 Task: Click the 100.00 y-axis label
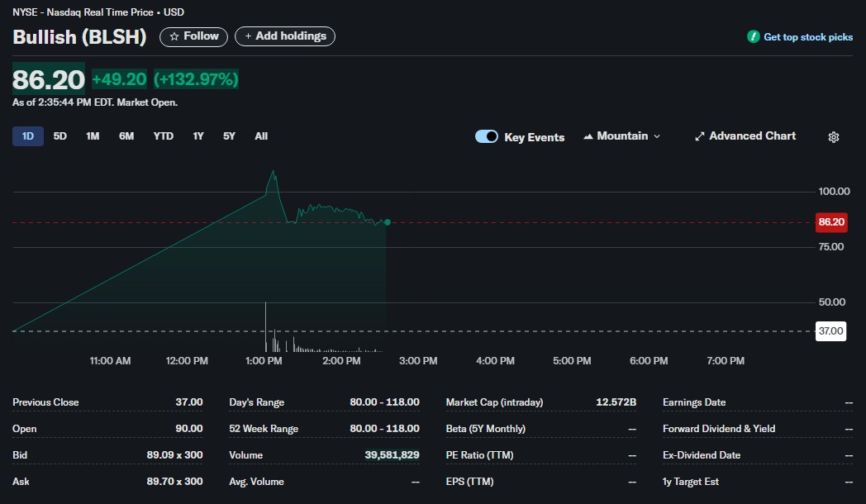point(834,192)
